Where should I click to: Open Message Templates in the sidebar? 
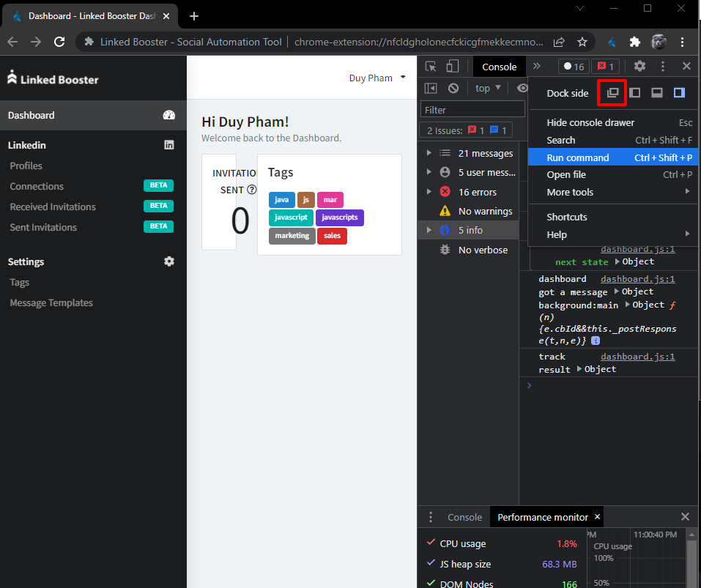click(x=51, y=303)
